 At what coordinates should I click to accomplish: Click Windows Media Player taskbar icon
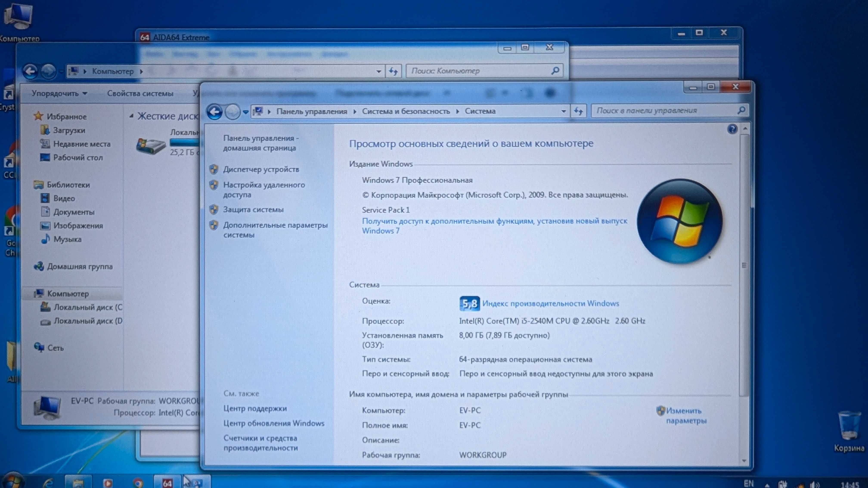107,483
